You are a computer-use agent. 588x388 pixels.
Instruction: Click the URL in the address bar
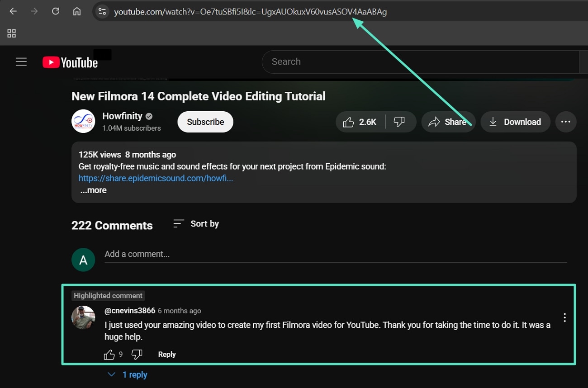[250, 12]
